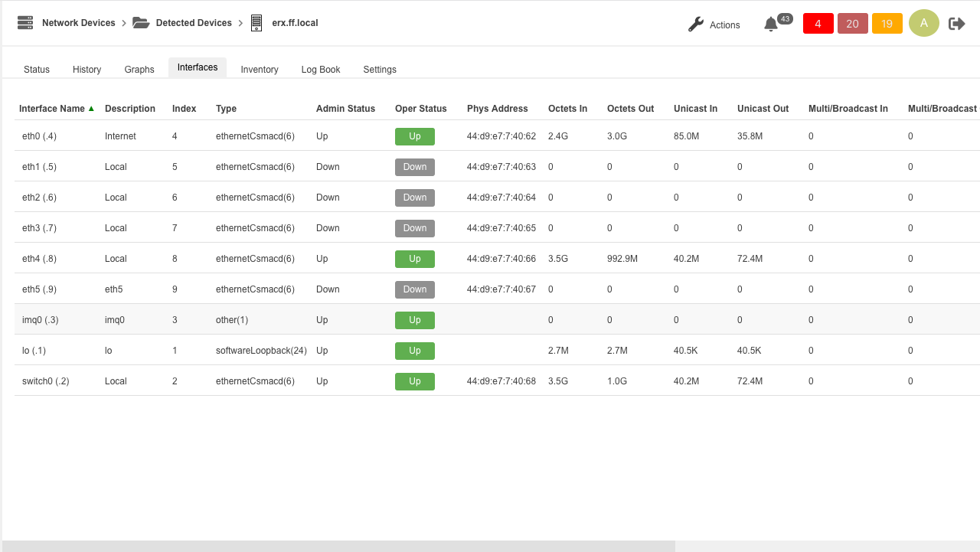Image resolution: width=980 pixels, height=552 pixels.
Task: Click the horizontal scrollbar thumb
Action: [338, 546]
